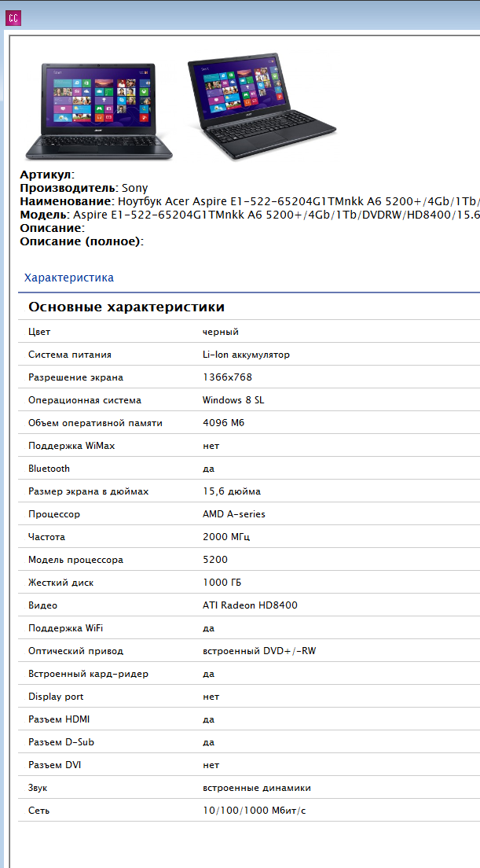Click the Встроенный кард-ридер label
The height and width of the screenshot is (868, 480).
(89, 674)
